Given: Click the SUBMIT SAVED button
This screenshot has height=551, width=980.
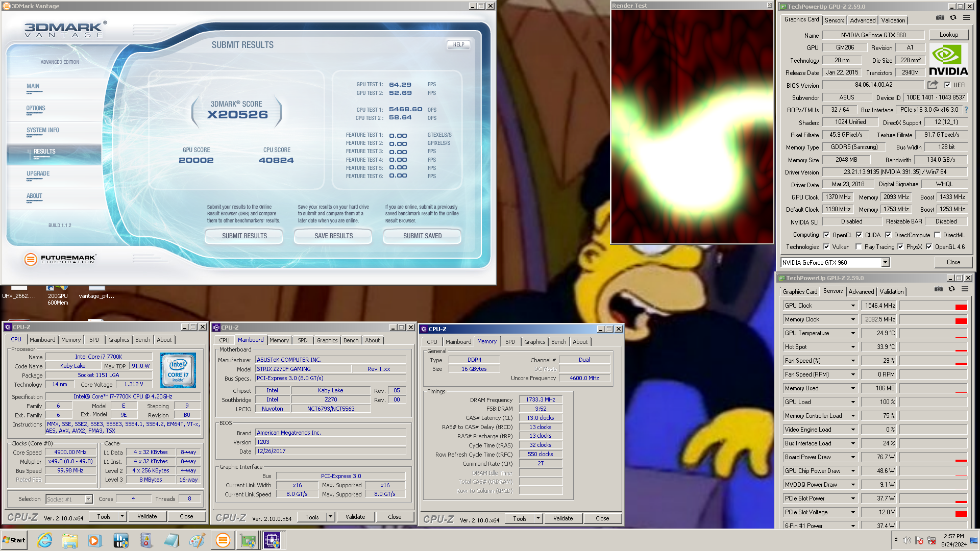Looking at the screenshot, I should pyautogui.click(x=422, y=236).
